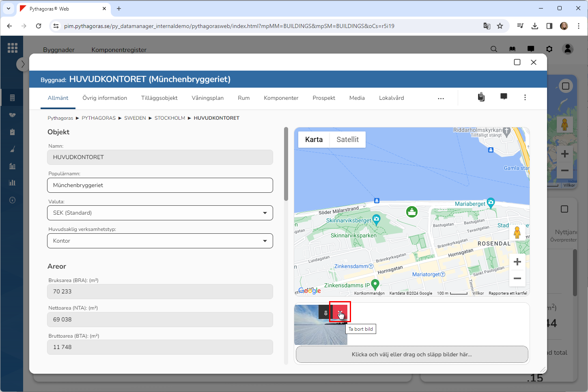588x392 pixels.
Task: Zoom in on the map with plus
Action: coord(517,262)
